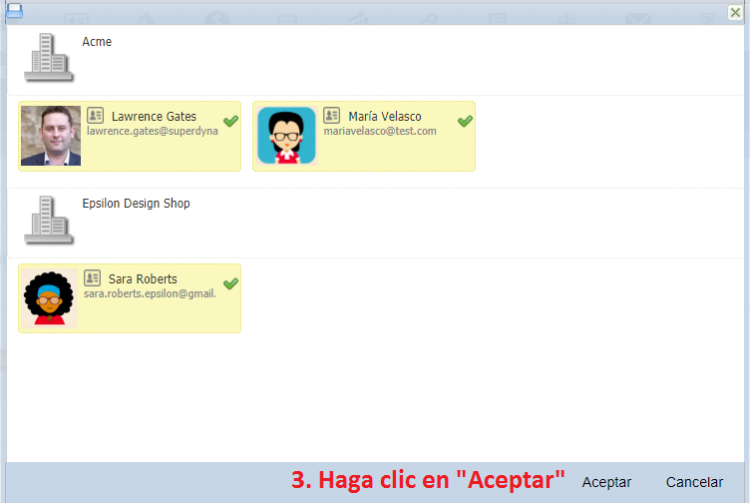Select the name Lawrence Gates
750x503 pixels.
click(x=154, y=116)
